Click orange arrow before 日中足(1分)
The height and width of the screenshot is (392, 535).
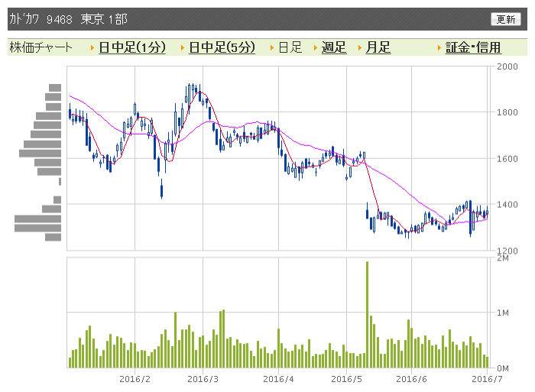coord(92,48)
